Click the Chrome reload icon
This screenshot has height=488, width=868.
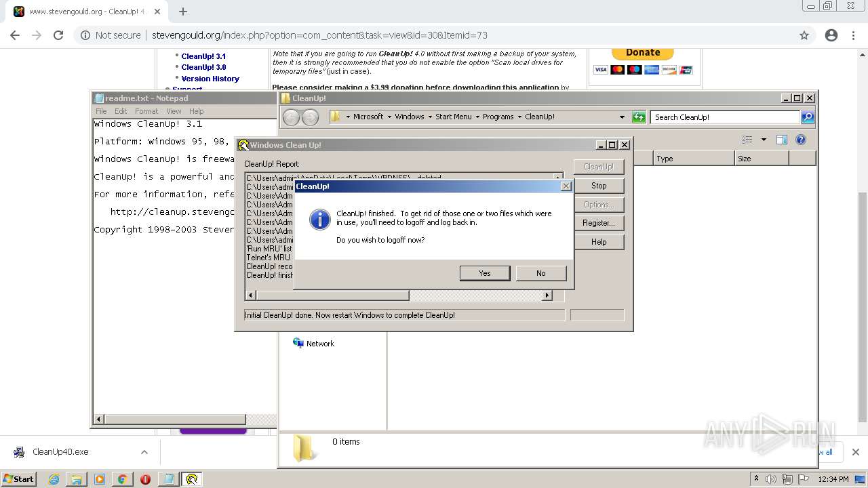pyautogui.click(x=58, y=35)
